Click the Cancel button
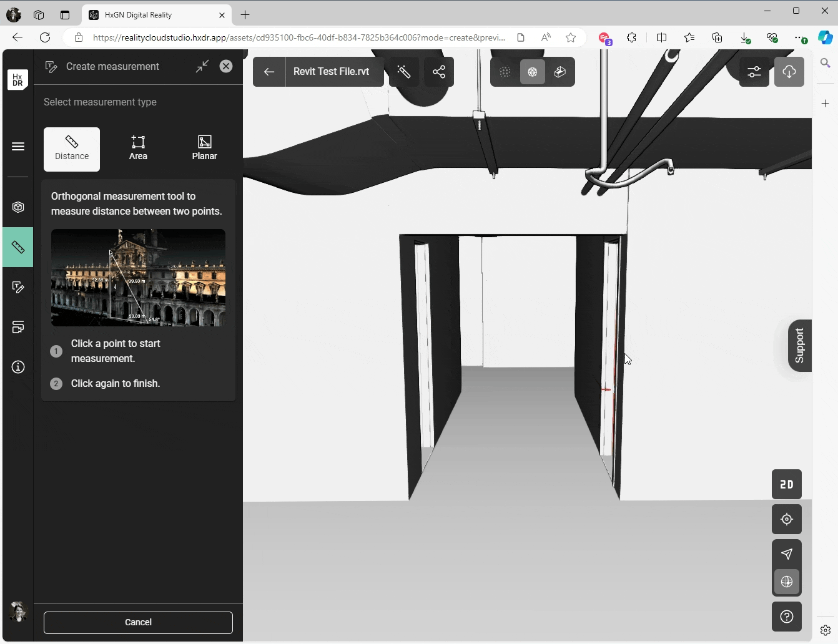This screenshot has width=838, height=644. (138, 622)
